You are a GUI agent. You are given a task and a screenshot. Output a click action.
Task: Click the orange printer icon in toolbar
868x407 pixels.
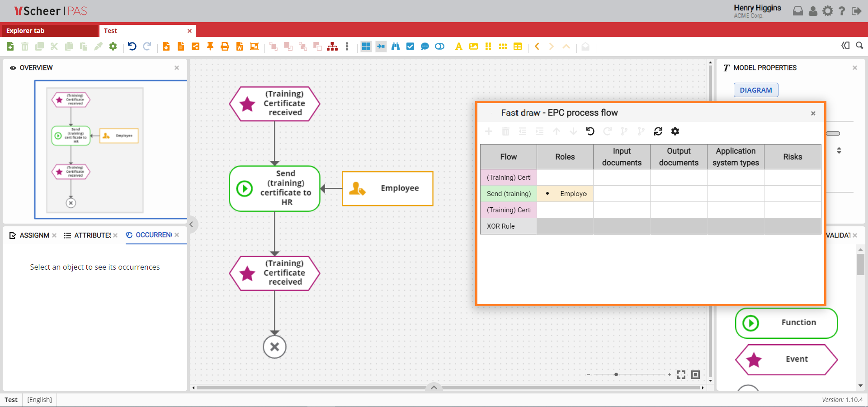pos(225,47)
